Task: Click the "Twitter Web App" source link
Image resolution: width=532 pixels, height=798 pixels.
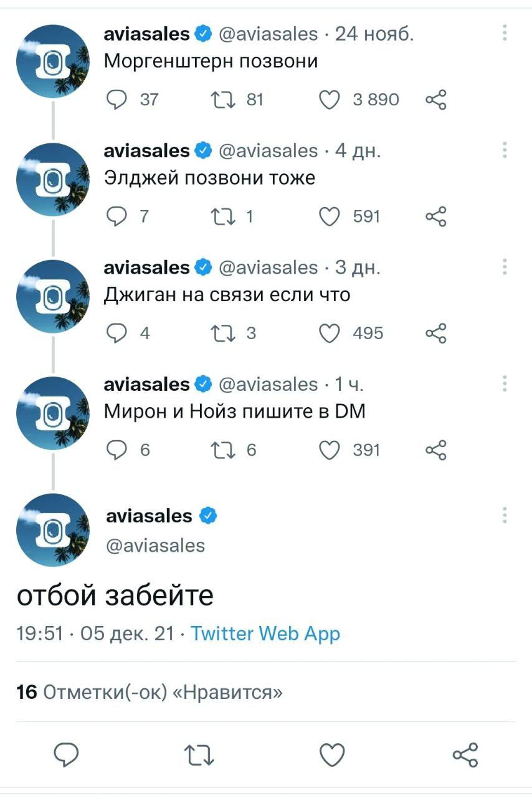Action: pos(265,634)
